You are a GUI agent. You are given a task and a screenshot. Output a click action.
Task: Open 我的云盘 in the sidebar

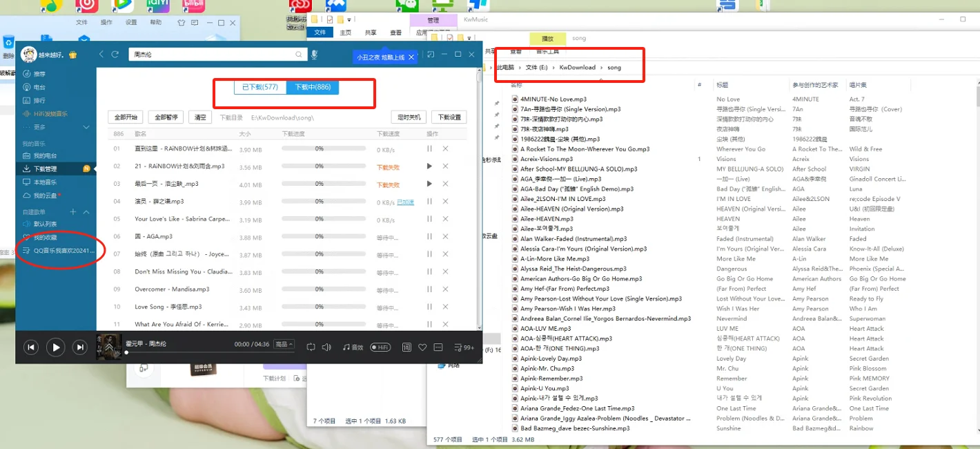(45, 195)
